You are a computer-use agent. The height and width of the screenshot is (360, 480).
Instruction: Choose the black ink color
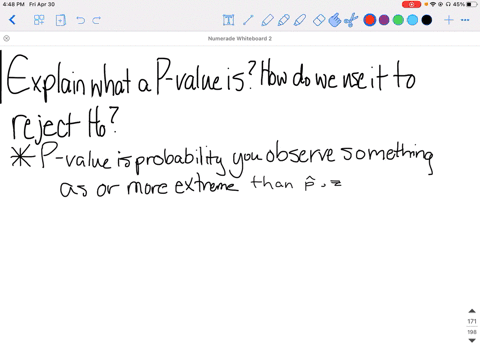[x=427, y=20]
